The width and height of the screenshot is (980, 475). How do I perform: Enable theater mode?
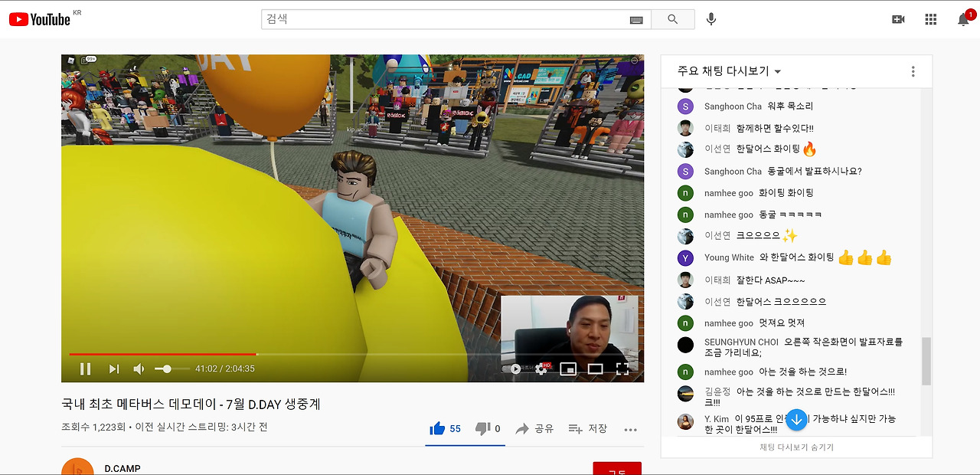point(595,369)
